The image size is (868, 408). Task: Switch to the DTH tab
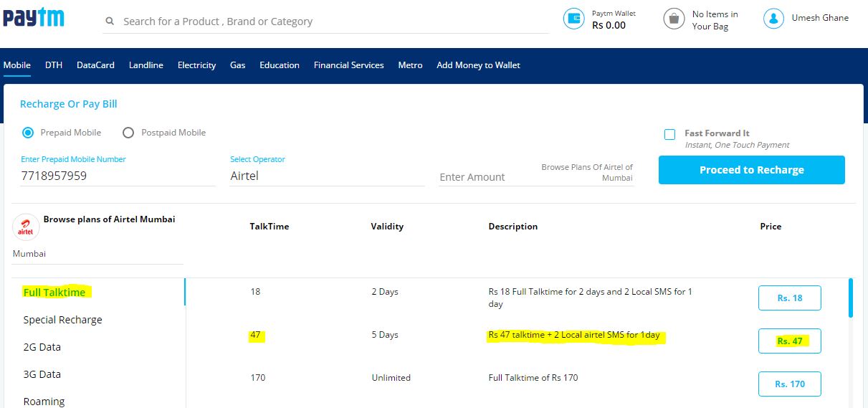(54, 65)
